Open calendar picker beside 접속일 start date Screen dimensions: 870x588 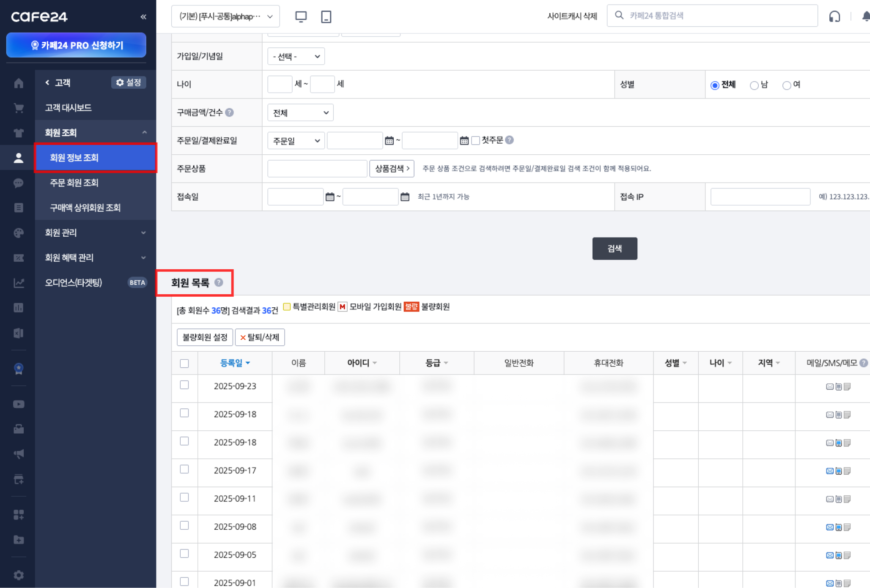click(x=330, y=197)
